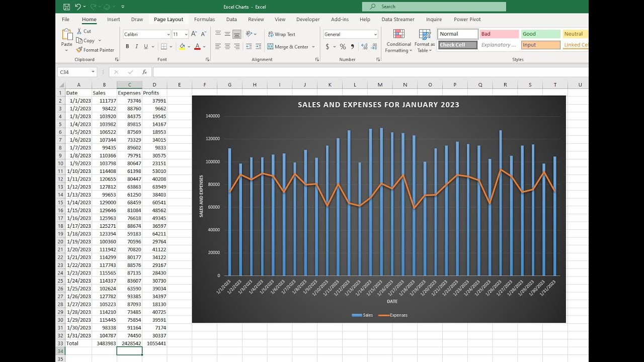
Task: Click the Middle Align icon
Action: (227, 34)
